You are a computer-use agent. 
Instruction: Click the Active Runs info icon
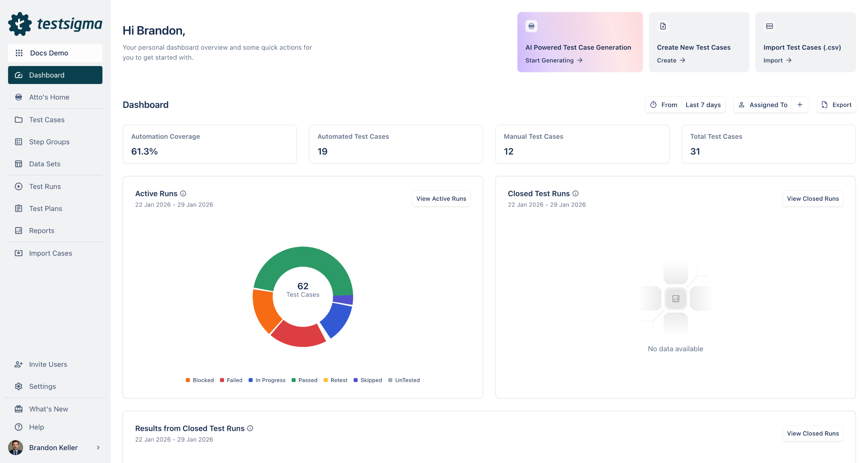(x=183, y=193)
